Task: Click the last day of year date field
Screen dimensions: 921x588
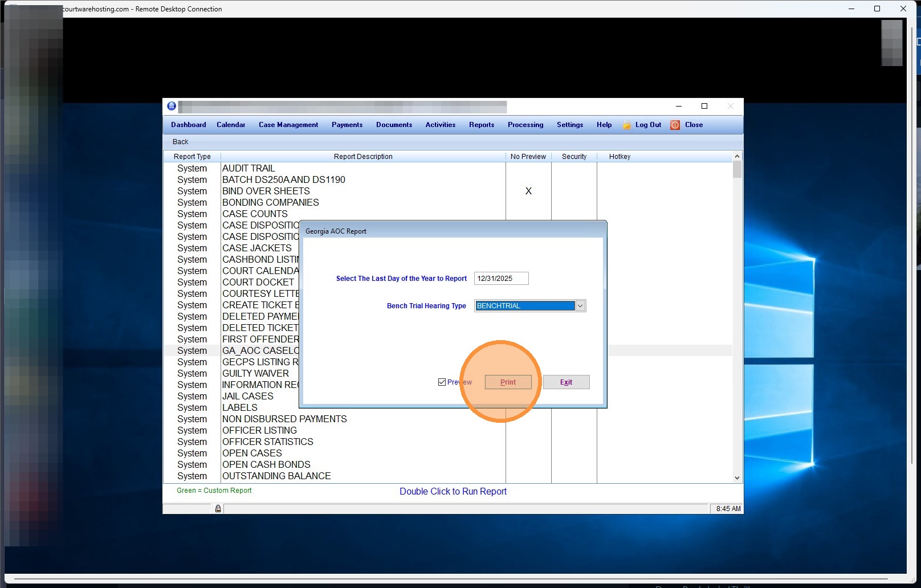Action: click(x=501, y=279)
